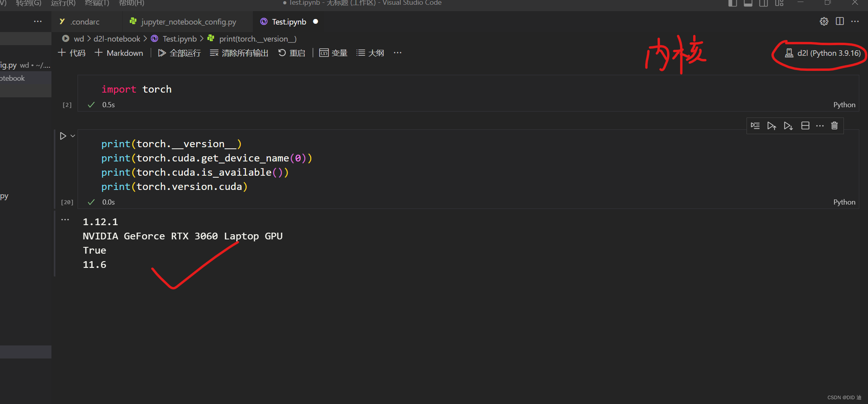Open 终端(T) menu
The image size is (868, 404).
click(x=97, y=3)
